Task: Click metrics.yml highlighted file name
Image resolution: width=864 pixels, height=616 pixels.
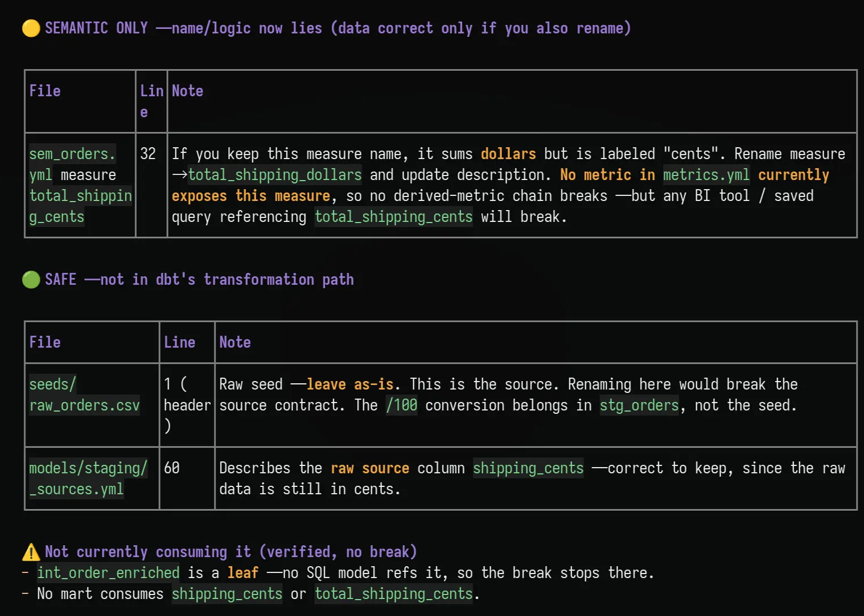Action: (x=706, y=175)
